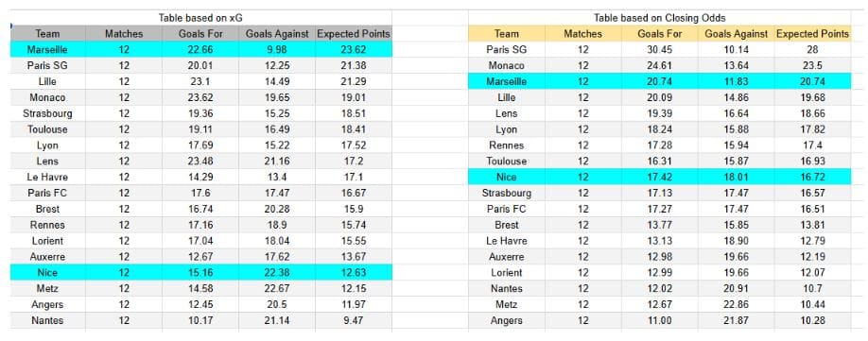The image size is (868, 341).
Task: Select Paris SG in Closing Odds table
Action: (x=507, y=50)
